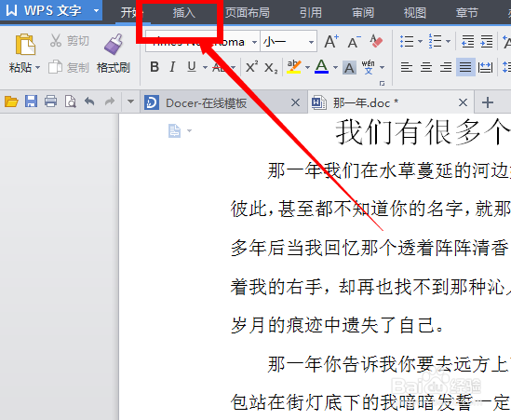Apply blue font color A
511x420 pixels.
[x=321, y=67]
